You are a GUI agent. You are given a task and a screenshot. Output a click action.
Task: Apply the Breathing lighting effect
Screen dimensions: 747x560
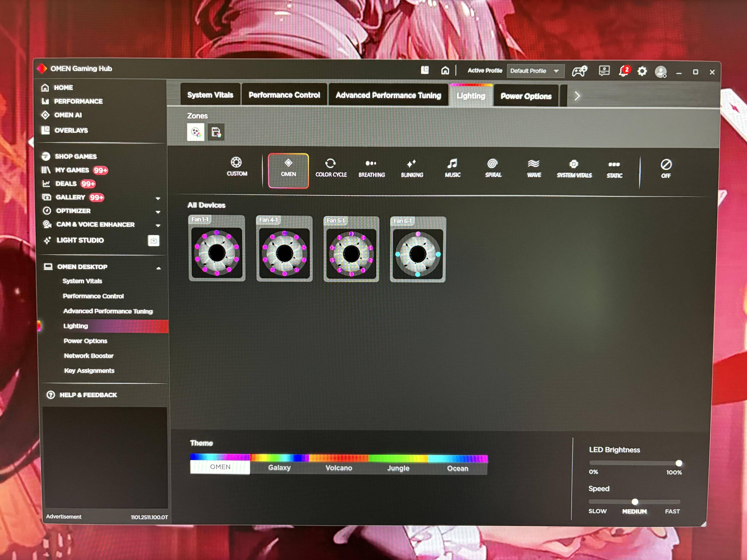tap(371, 168)
